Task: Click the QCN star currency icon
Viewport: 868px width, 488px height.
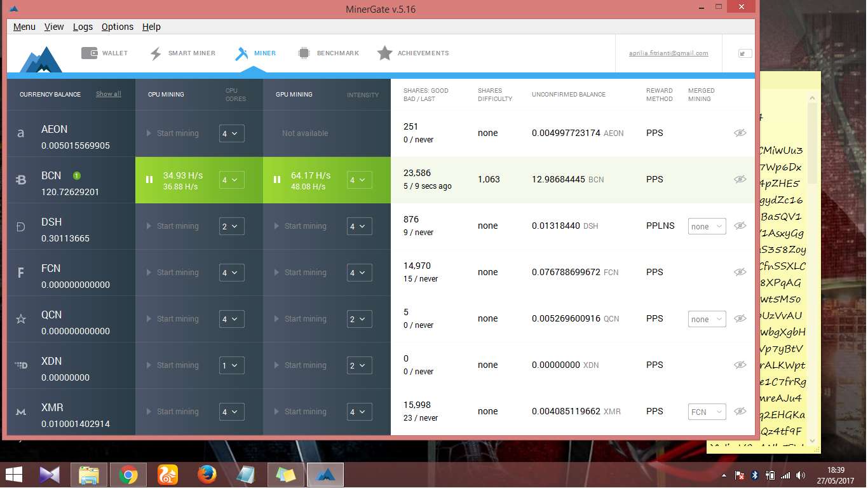Action: (x=21, y=319)
